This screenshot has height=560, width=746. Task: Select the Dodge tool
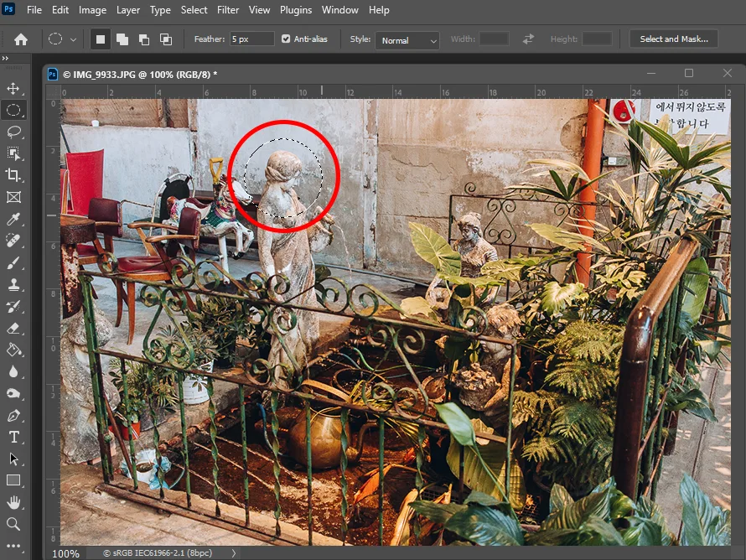pyautogui.click(x=13, y=393)
